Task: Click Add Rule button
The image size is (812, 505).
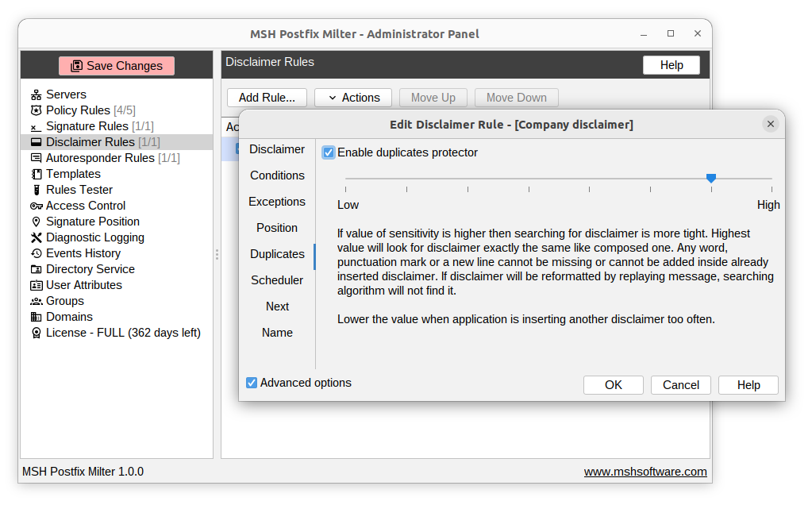Action: (x=267, y=98)
